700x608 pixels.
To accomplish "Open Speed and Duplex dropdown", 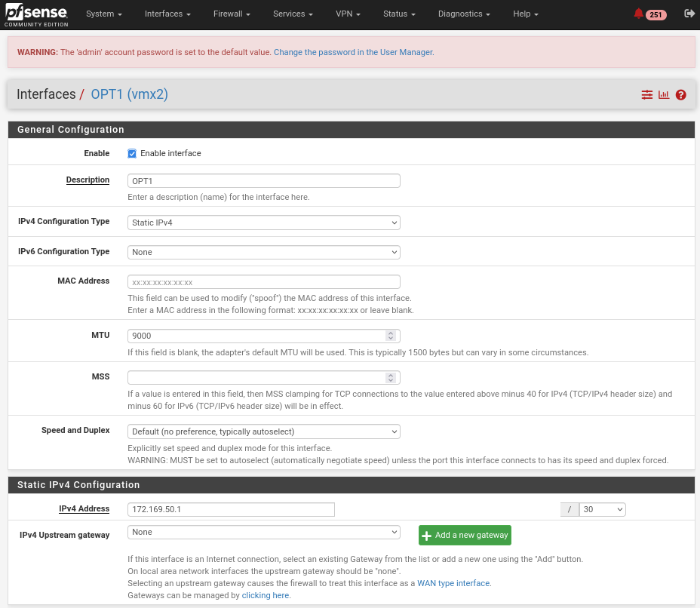I will pos(264,431).
